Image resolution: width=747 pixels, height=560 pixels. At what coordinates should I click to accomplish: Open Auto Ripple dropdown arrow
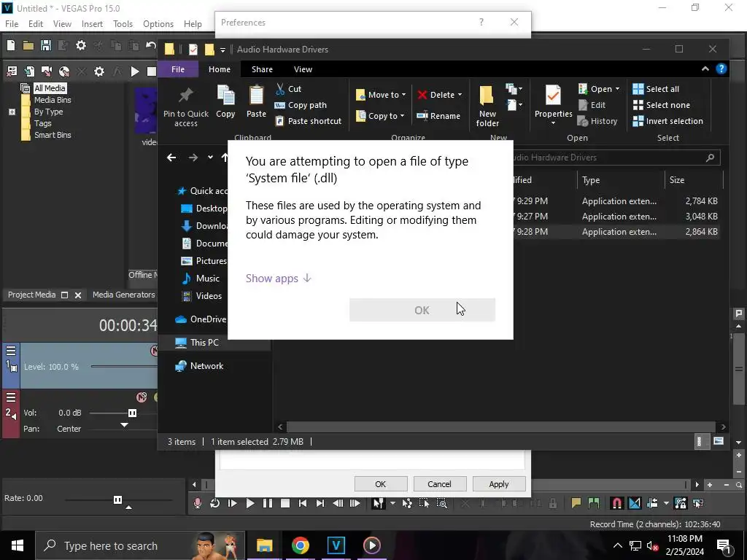pyautogui.click(x=666, y=503)
